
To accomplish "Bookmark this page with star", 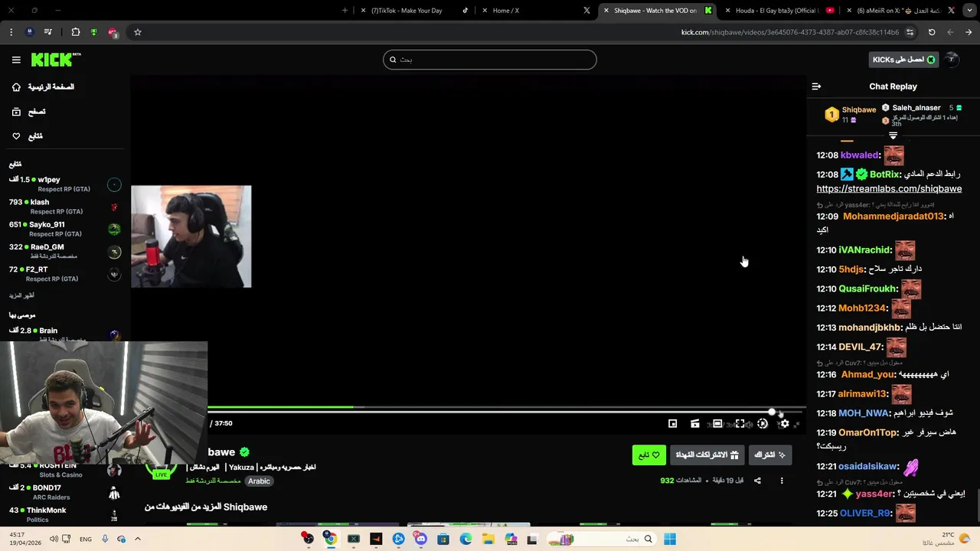I will point(138,32).
